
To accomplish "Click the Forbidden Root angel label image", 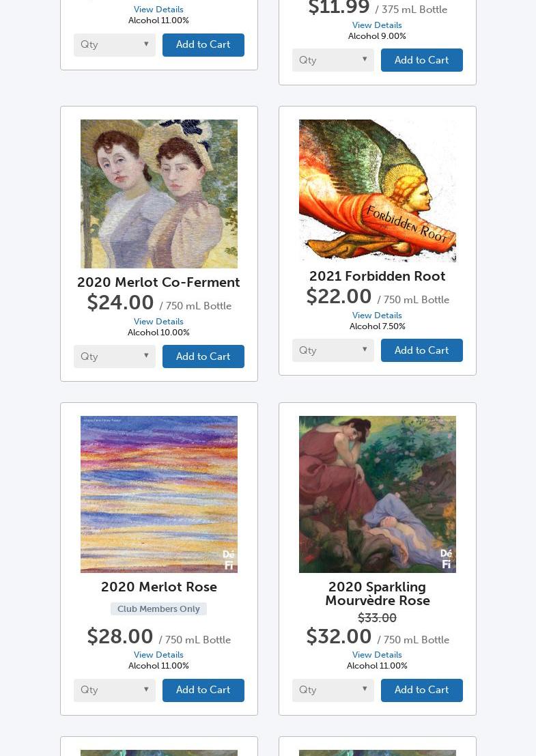I will pyautogui.click(x=378, y=191).
